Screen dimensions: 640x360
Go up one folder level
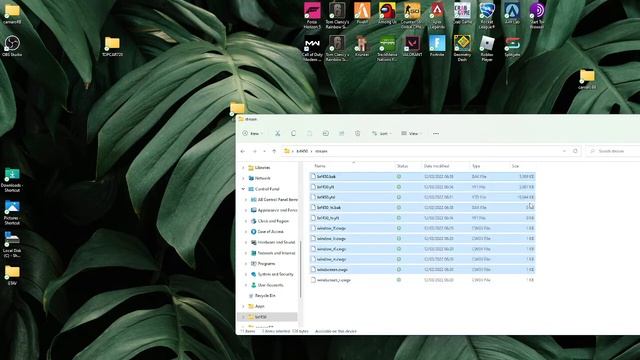tap(274, 151)
